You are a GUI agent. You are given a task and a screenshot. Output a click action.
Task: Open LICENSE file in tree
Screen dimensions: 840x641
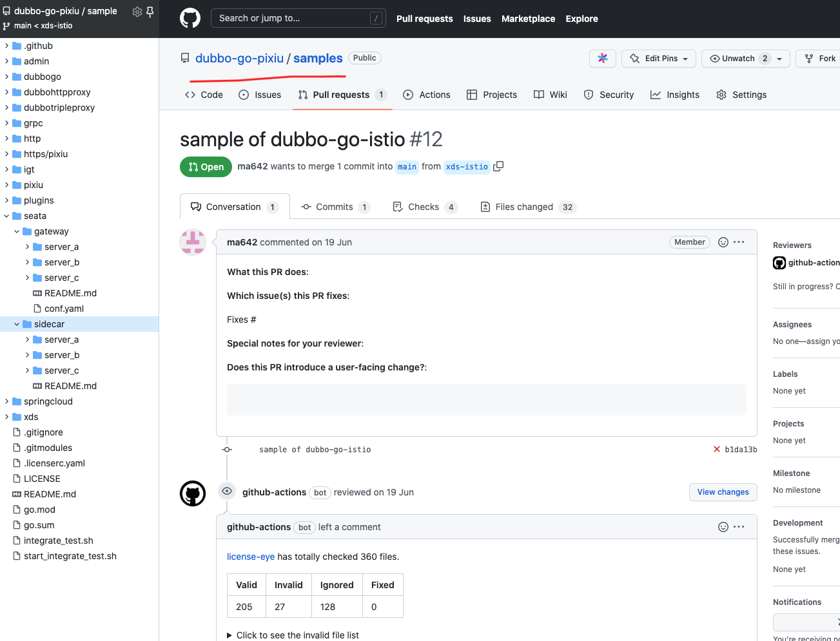click(42, 479)
